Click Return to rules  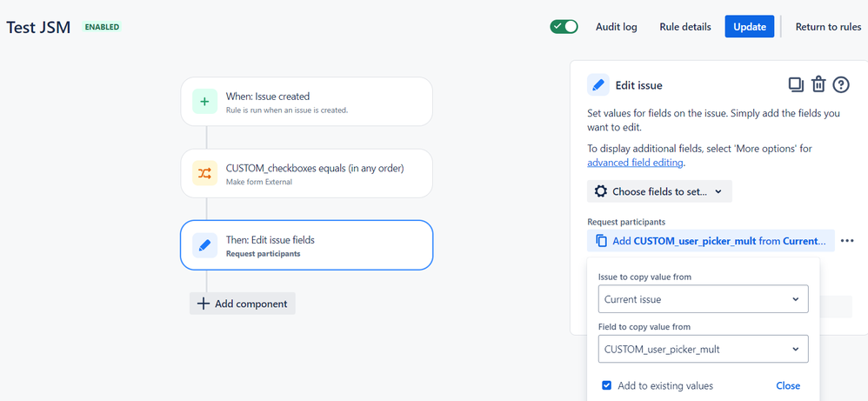tap(828, 27)
